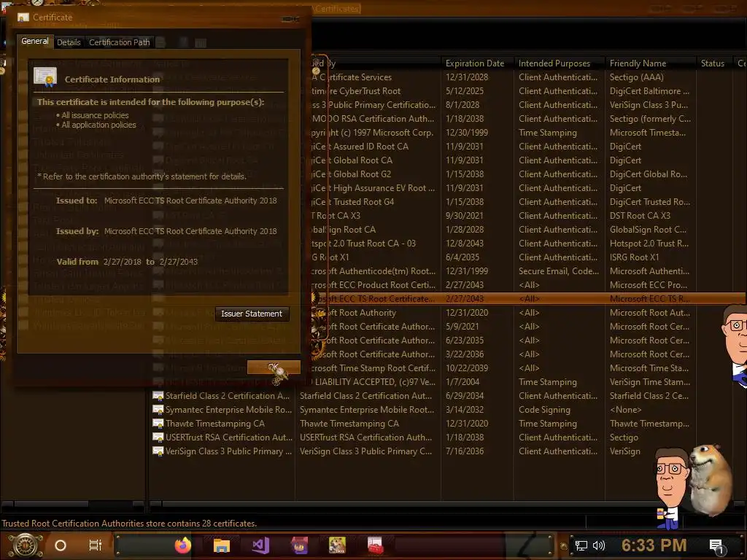Sort by Expiration Date column header
747x560 pixels.
(474, 63)
